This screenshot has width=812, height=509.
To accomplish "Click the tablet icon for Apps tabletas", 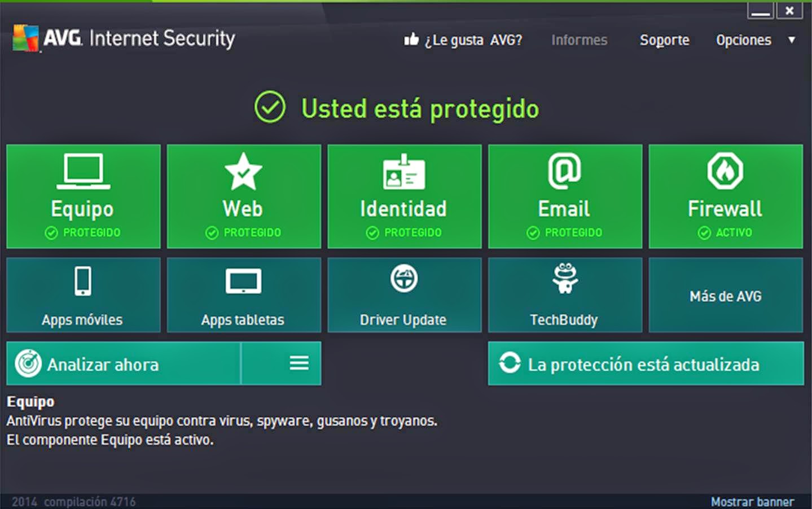I will [x=243, y=281].
